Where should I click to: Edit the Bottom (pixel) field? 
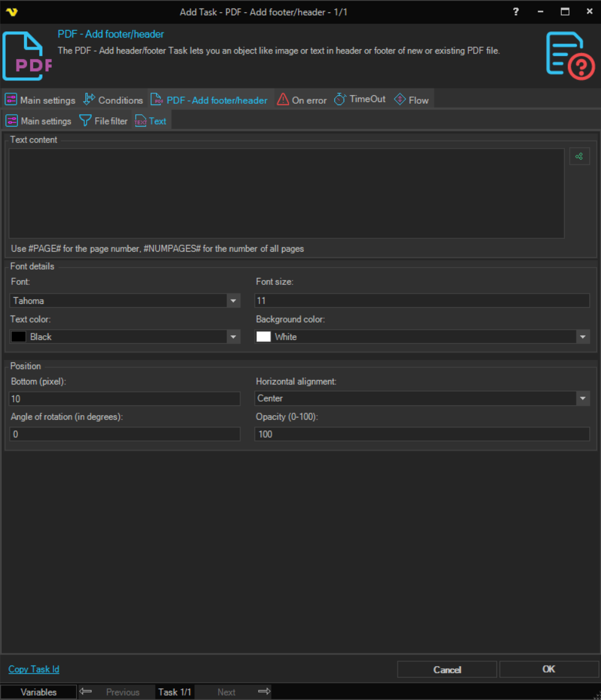(125, 399)
